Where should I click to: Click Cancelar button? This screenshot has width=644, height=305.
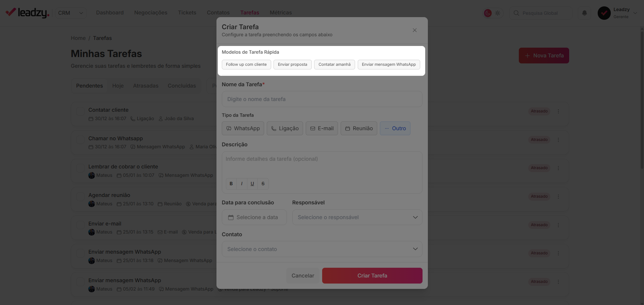click(303, 275)
